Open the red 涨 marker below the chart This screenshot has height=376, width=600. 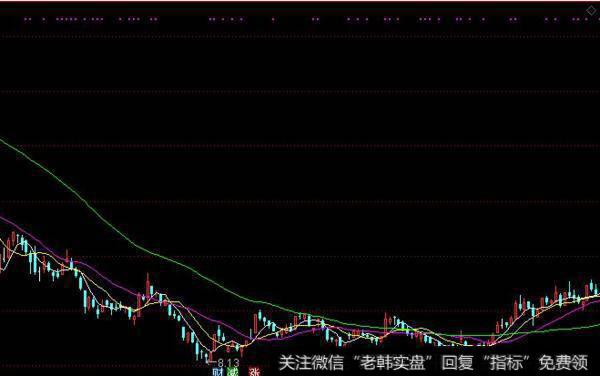[x=254, y=372]
